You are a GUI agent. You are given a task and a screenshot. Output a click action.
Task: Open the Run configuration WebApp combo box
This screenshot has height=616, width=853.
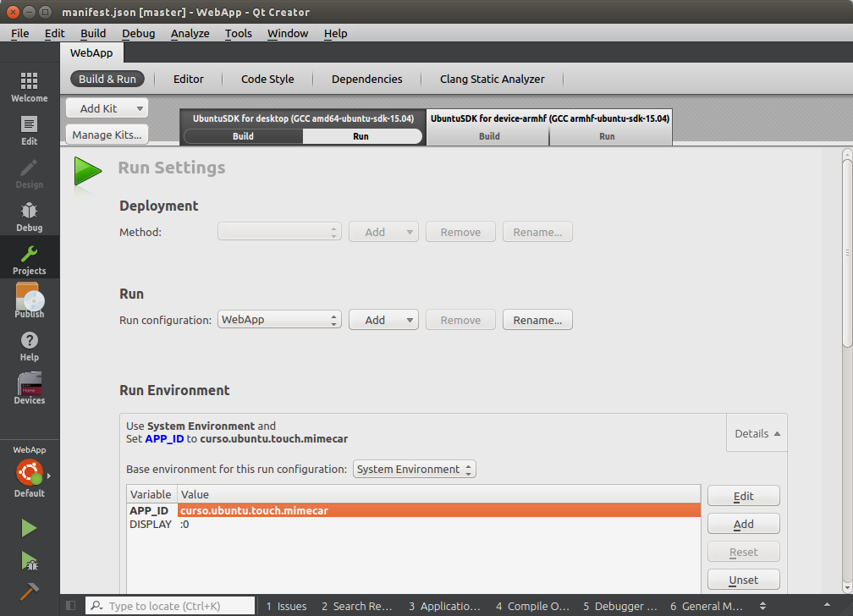coord(279,320)
